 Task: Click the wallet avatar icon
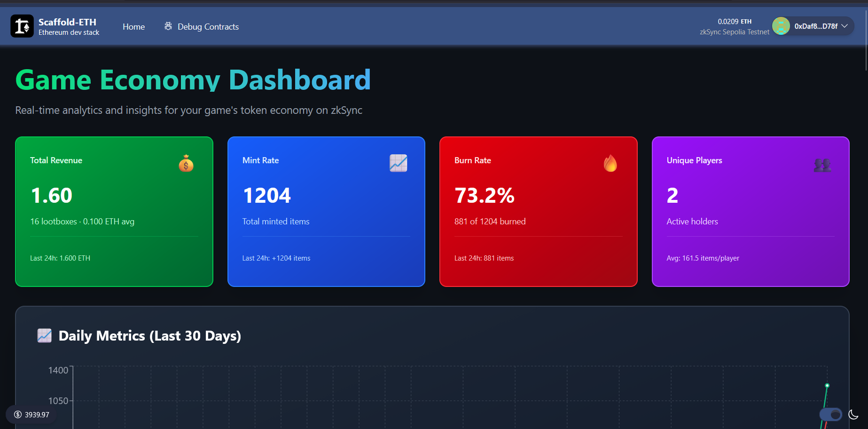pos(781,26)
